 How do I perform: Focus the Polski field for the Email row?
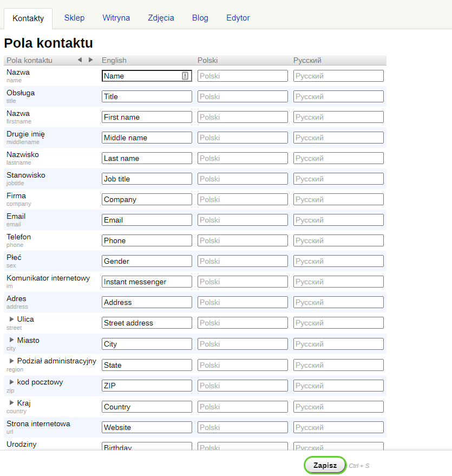click(243, 220)
